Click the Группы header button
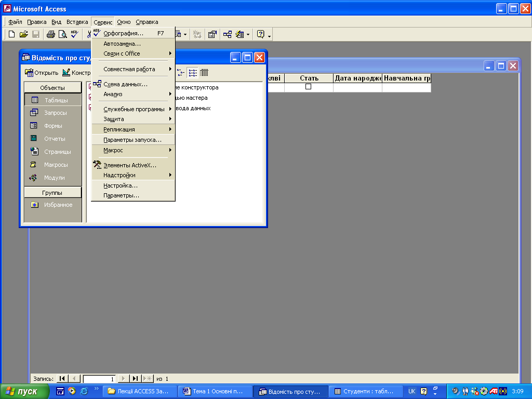This screenshot has width=532, height=399. point(52,192)
